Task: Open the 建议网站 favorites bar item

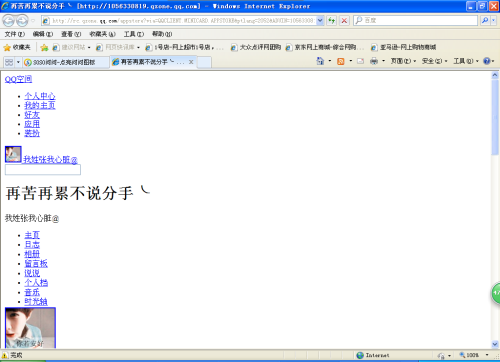Action: pyautogui.click(x=71, y=47)
